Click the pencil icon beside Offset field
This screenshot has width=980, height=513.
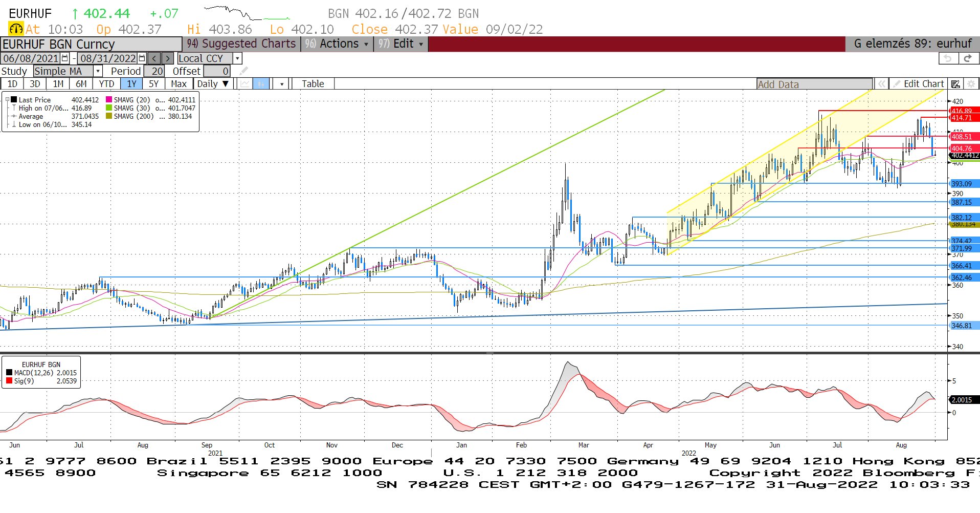[244, 71]
